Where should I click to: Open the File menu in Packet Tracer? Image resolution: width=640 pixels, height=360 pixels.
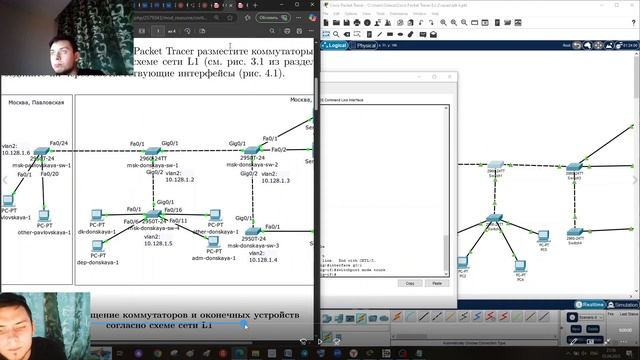point(325,13)
